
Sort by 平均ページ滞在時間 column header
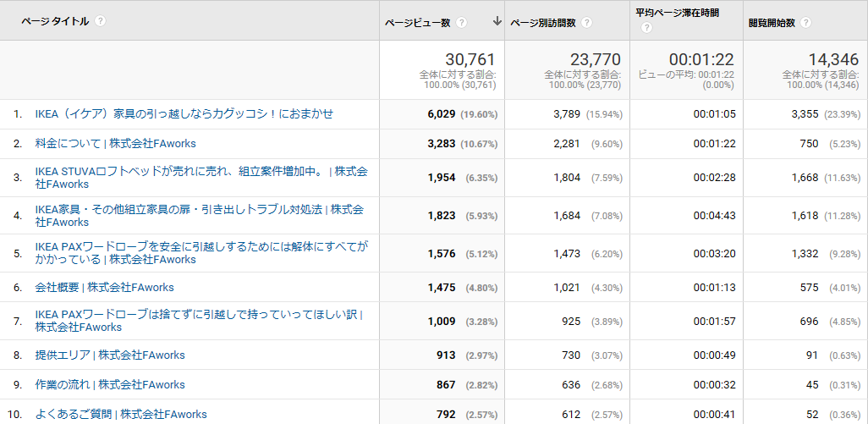(x=678, y=13)
